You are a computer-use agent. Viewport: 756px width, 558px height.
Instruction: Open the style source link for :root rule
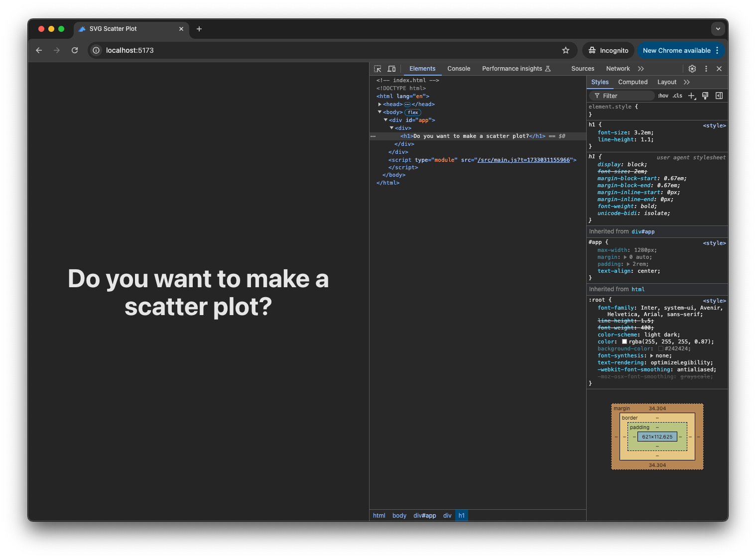714,301
